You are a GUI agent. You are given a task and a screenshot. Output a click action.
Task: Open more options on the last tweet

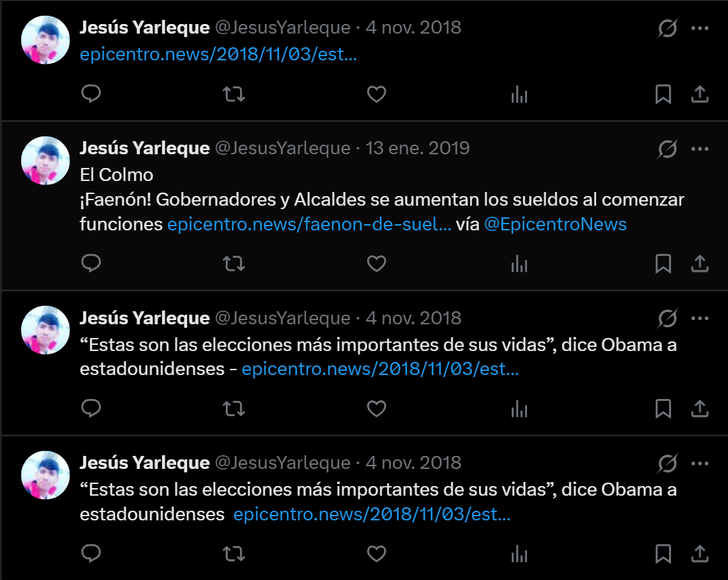pos(700,463)
